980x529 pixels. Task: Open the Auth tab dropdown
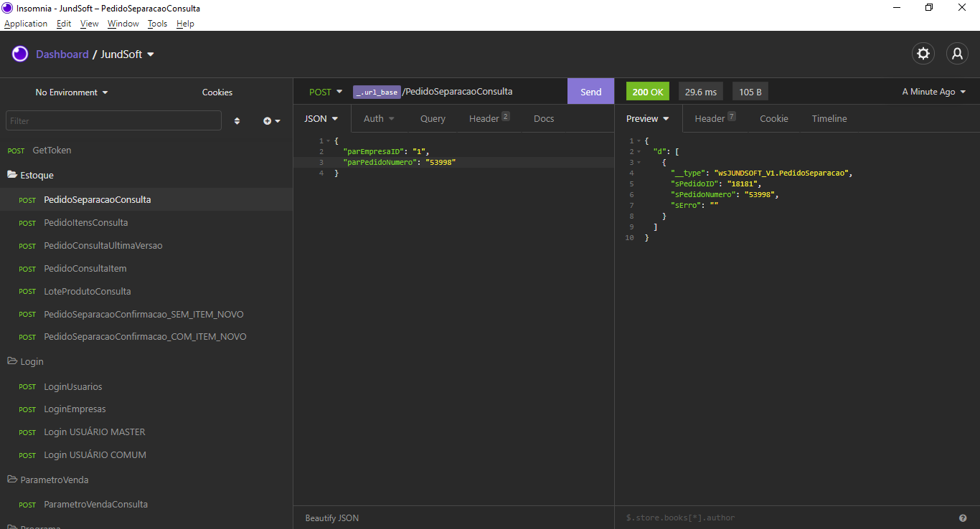[379, 119]
